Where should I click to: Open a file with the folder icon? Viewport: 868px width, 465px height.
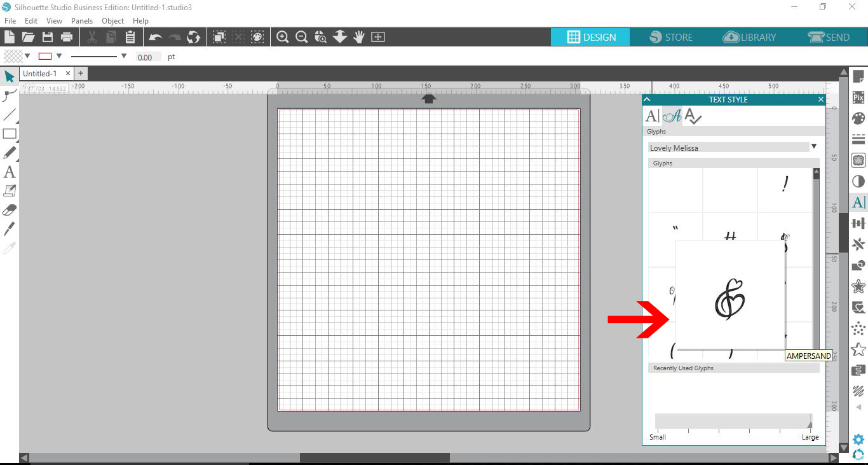coord(29,37)
